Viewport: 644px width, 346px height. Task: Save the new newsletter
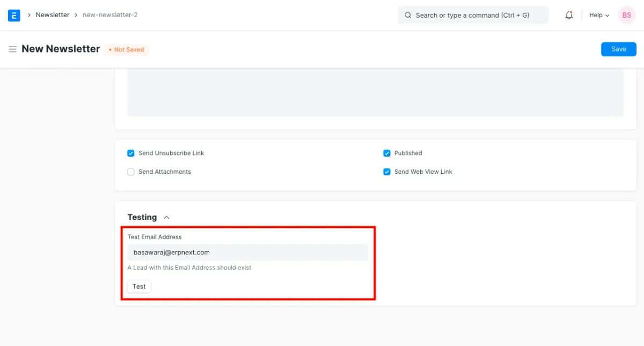[619, 49]
